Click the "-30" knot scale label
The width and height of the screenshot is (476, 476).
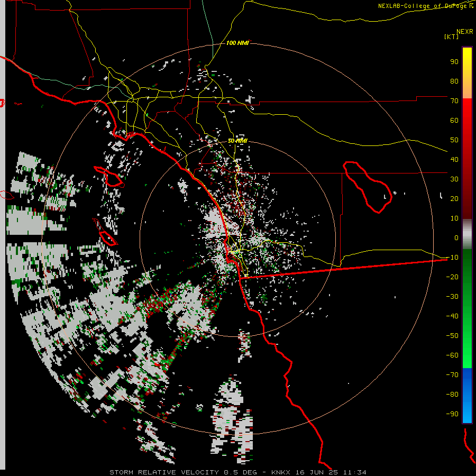[452, 297]
